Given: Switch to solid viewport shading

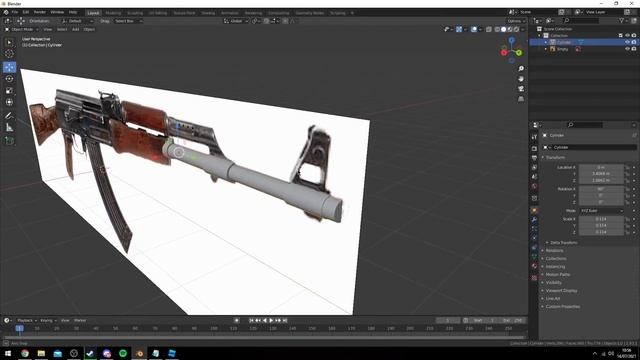Looking at the screenshot, I should tap(503, 29).
